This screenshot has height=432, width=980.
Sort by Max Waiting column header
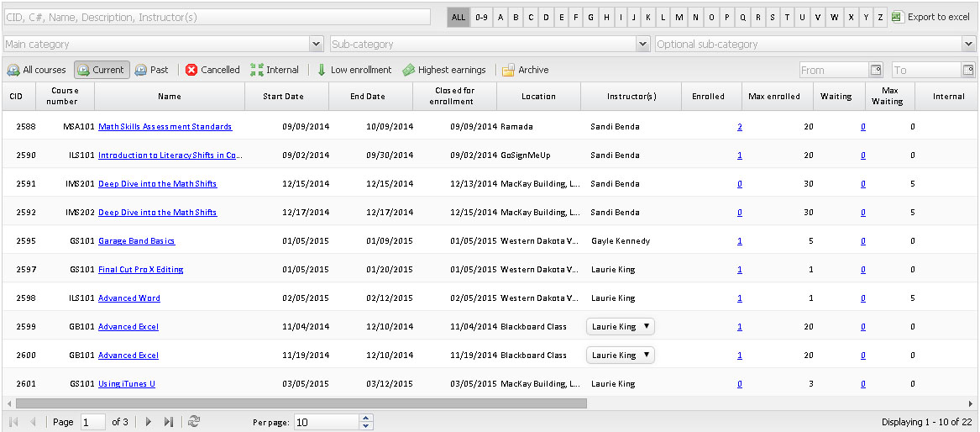pos(890,97)
